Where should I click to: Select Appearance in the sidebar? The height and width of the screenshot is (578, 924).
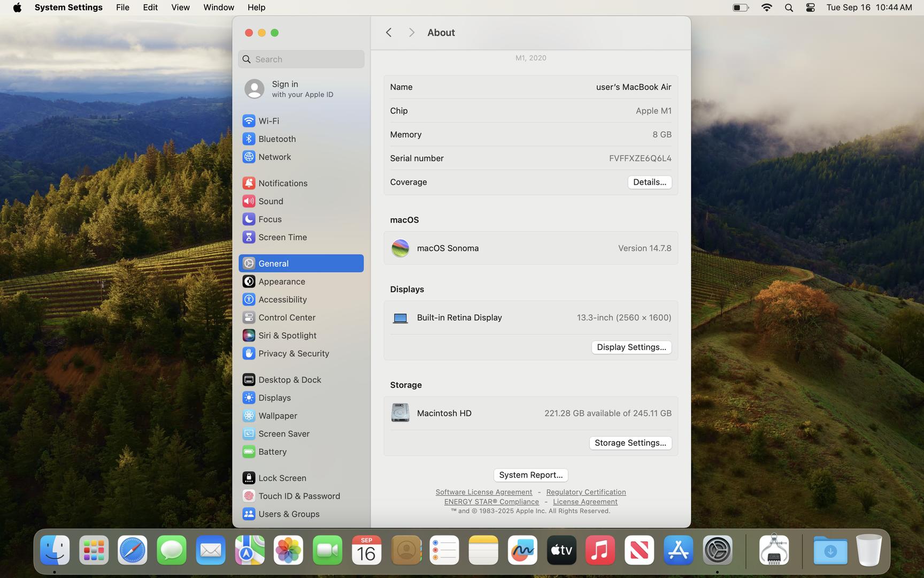pyautogui.click(x=301, y=282)
